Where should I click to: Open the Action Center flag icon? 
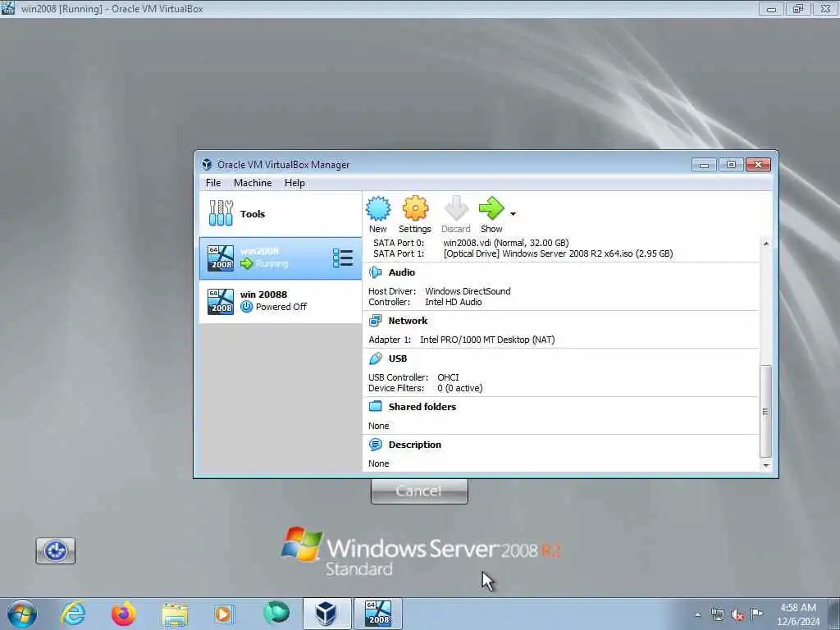(756, 614)
